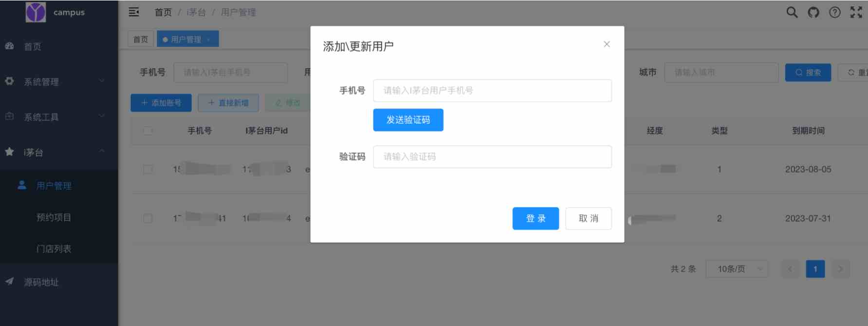Click the 发送验证码 button
The image size is (868, 326).
(x=408, y=120)
